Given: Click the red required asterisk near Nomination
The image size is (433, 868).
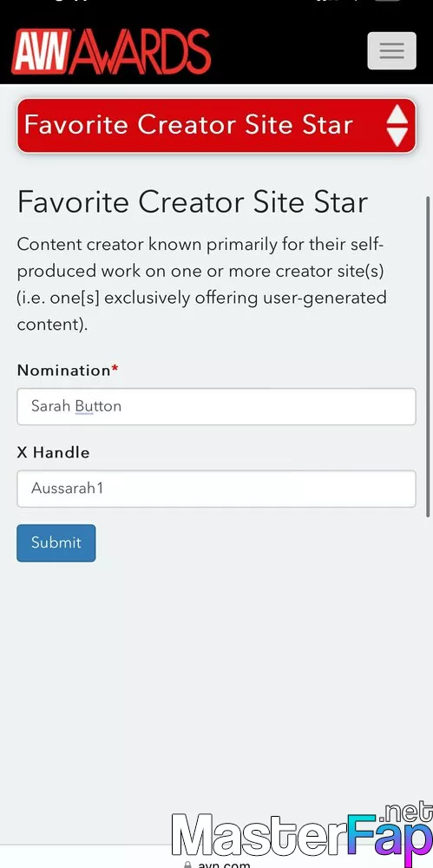Looking at the screenshot, I should pos(115,369).
